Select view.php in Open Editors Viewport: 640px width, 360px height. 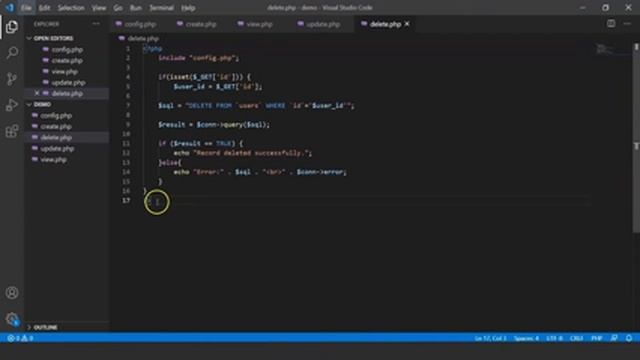(x=64, y=71)
